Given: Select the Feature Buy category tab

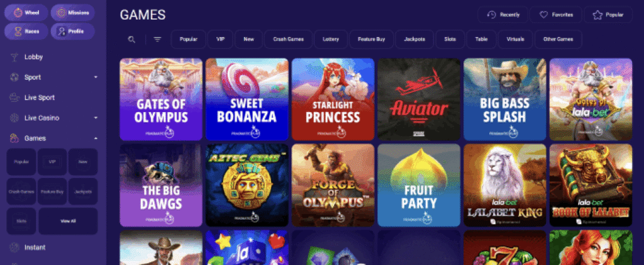Looking at the screenshot, I should click(x=371, y=40).
